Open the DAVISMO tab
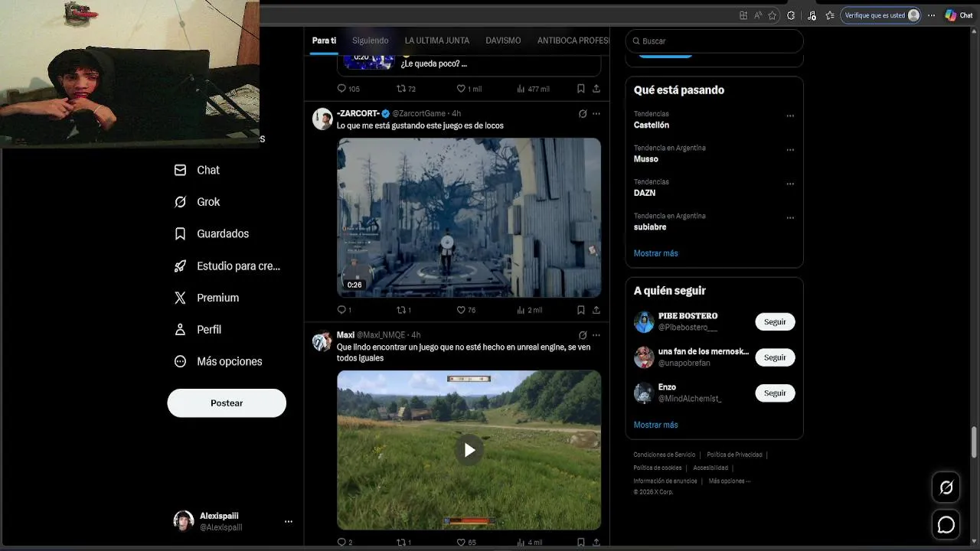Screen dimensions: 980x551 tap(503, 41)
